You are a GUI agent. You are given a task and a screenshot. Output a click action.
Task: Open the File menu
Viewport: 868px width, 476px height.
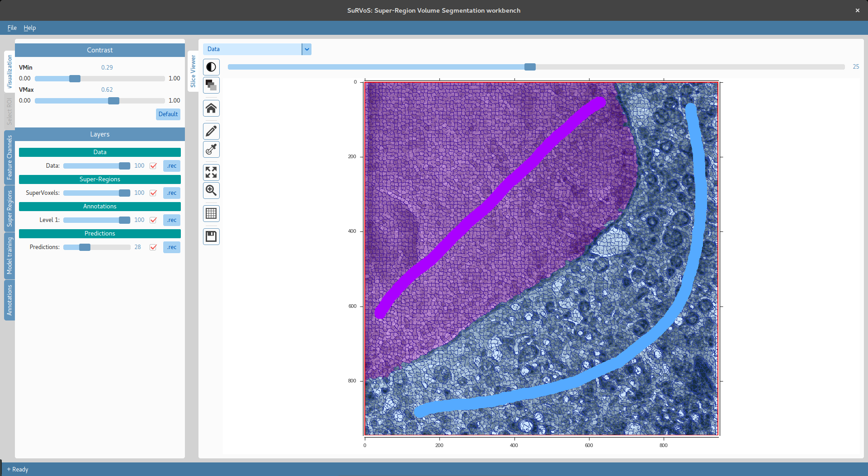12,28
